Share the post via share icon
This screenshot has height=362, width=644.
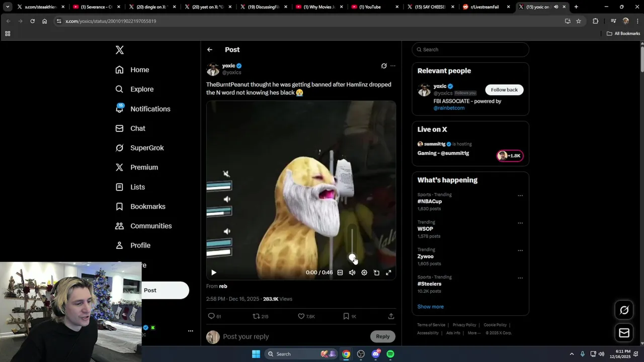[x=391, y=316]
